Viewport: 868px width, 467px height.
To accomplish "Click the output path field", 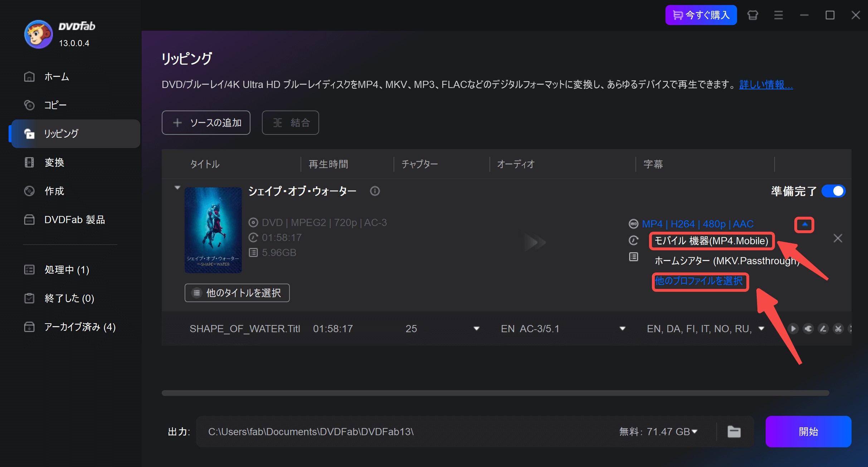I will pos(404,432).
